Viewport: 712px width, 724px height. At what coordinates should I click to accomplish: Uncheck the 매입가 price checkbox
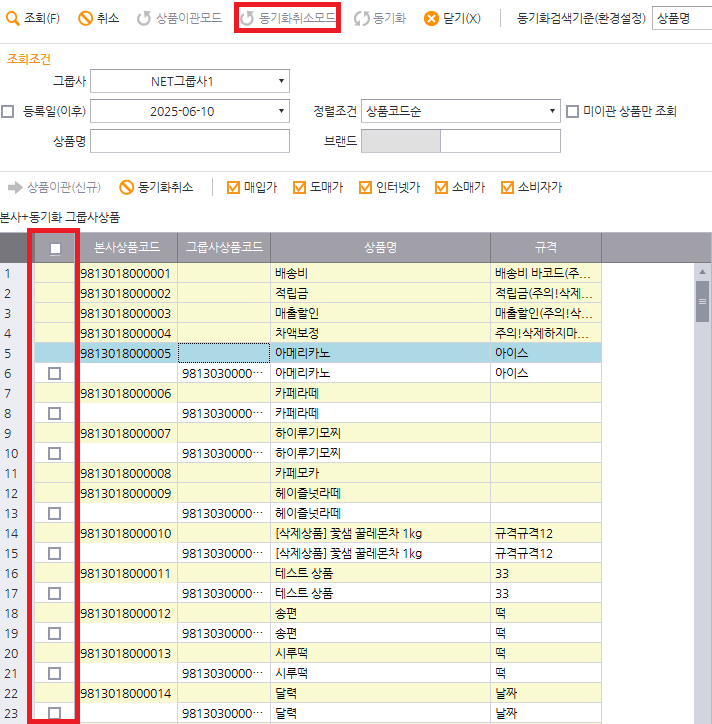pos(234,187)
